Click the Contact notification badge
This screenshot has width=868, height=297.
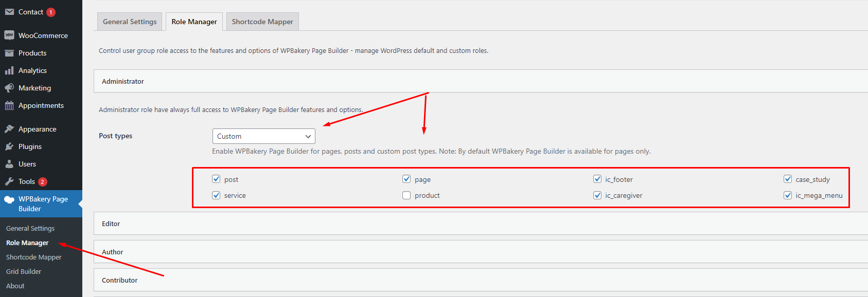51,12
